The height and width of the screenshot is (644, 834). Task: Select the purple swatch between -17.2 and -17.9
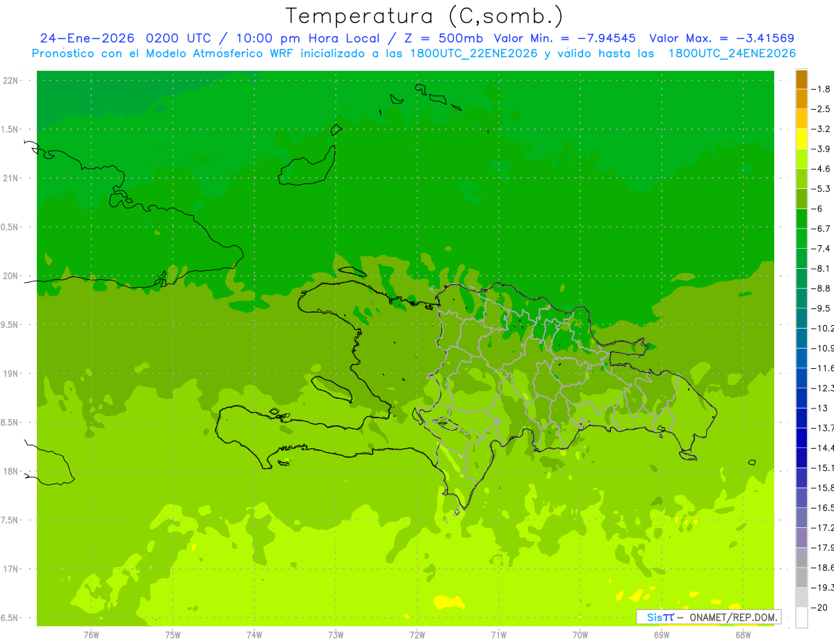click(x=801, y=538)
